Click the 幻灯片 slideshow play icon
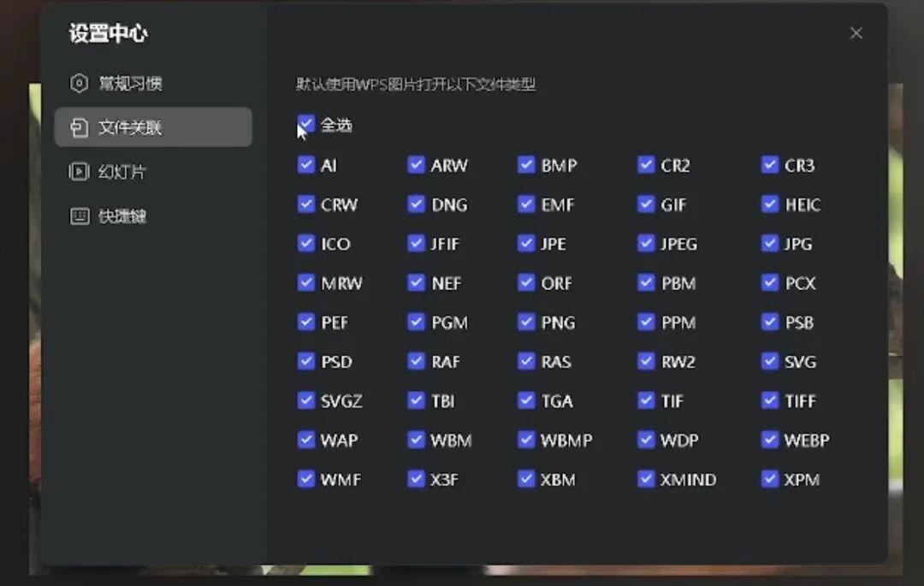This screenshot has width=924, height=586. (x=79, y=172)
